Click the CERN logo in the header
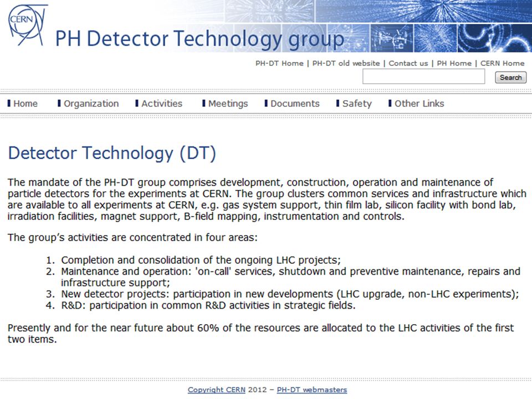The image size is (532, 399). point(27,25)
